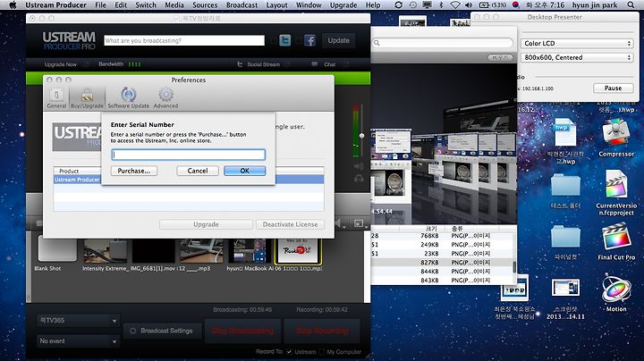
Task: Click Deactivate License button
Action: coord(290,224)
